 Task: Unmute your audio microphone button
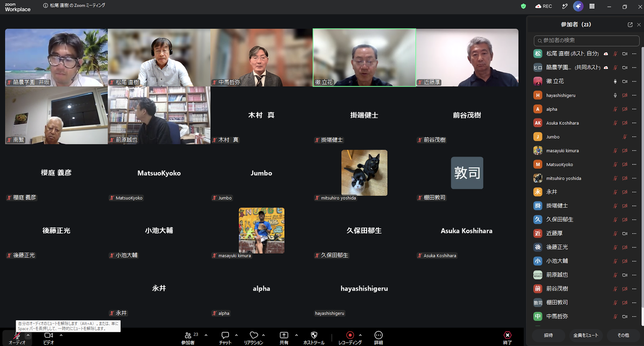[17, 338]
